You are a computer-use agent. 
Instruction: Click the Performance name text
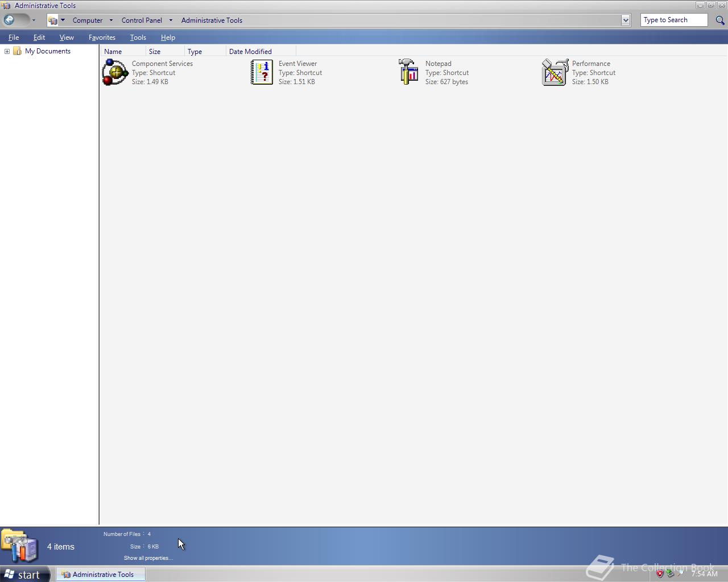pyautogui.click(x=591, y=64)
